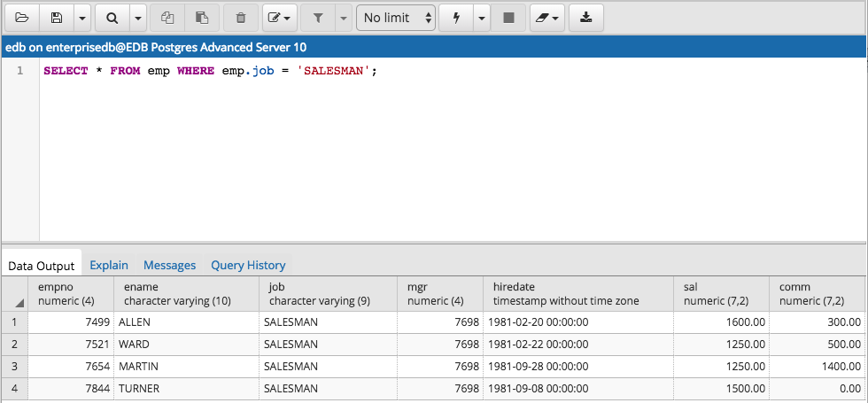Click the WARD name cell
This screenshot has width=868, height=403.
[x=187, y=345]
